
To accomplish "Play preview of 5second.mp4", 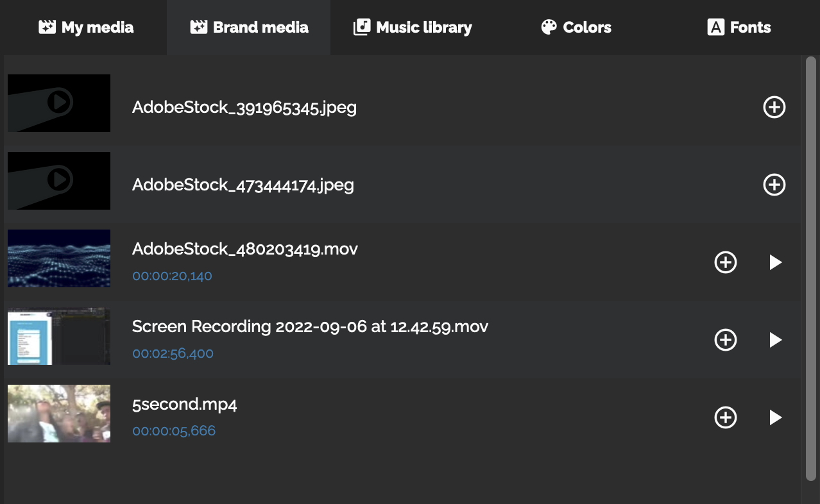I will click(775, 417).
